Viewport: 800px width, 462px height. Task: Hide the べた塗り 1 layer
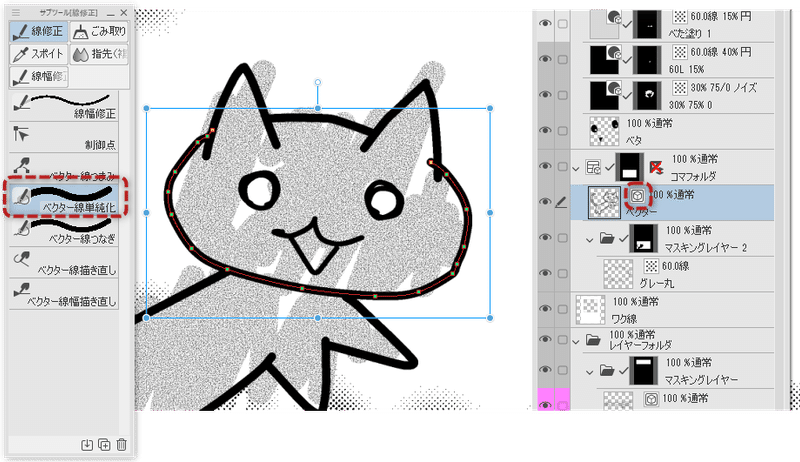point(545,23)
